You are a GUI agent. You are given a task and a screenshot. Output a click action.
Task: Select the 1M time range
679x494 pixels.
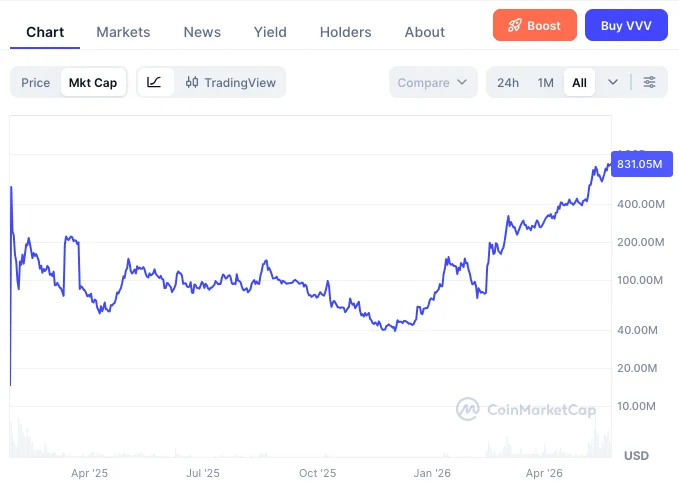[x=545, y=82]
